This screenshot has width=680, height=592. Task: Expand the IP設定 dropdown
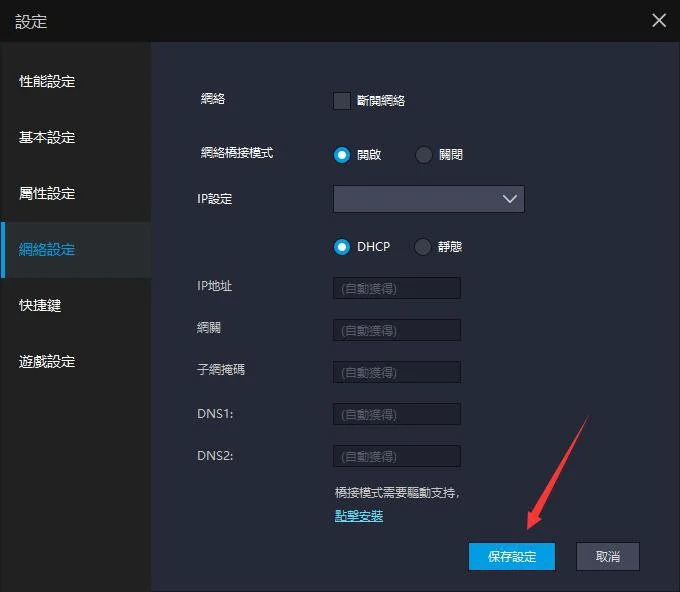pyautogui.click(x=428, y=199)
